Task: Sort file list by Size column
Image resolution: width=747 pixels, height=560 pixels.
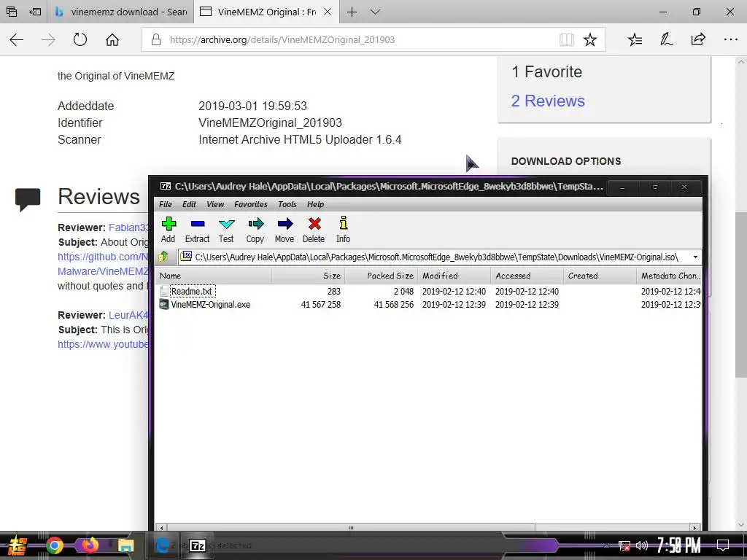Action: click(x=309, y=276)
